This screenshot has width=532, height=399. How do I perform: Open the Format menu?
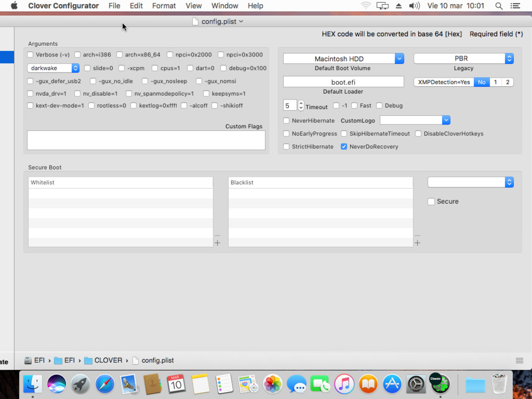(164, 6)
